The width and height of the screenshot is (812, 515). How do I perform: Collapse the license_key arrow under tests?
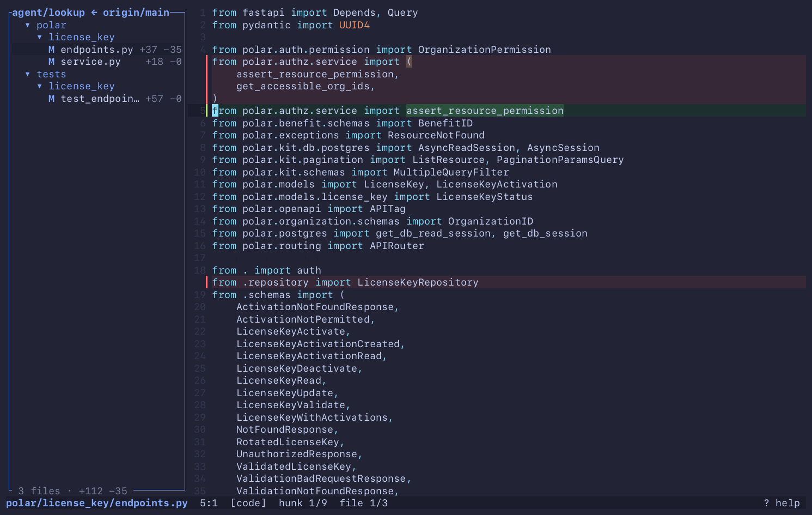(x=39, y=86)
